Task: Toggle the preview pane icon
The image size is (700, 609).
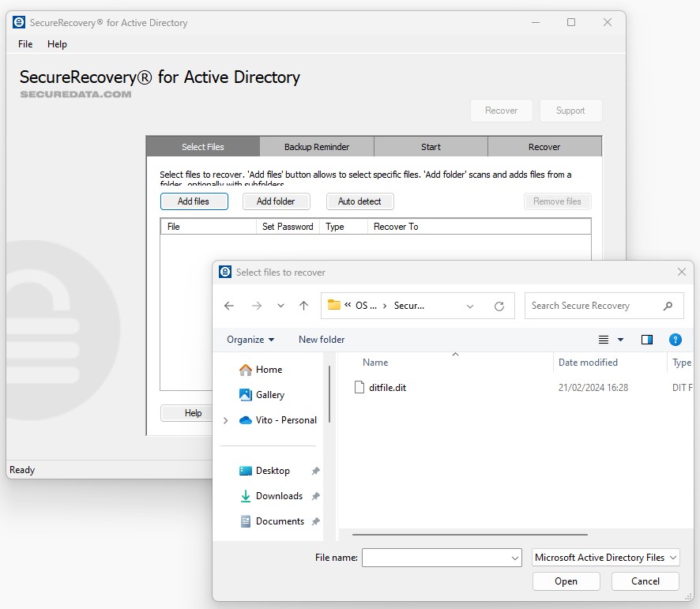Action: tap(647, 340)
